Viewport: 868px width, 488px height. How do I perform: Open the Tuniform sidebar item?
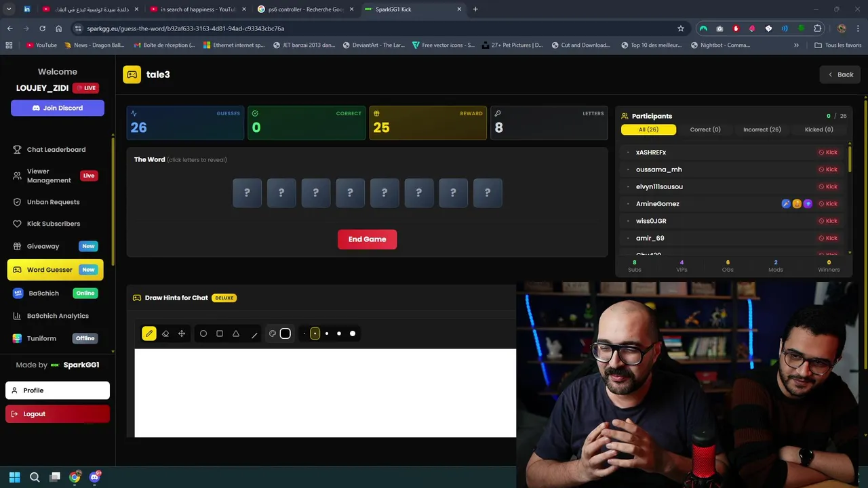[x=57, y=338]
